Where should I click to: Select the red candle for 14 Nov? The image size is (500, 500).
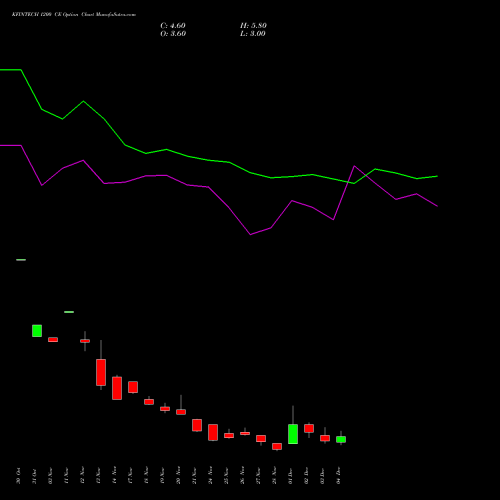pyautogui.click(x=117, y=388)
